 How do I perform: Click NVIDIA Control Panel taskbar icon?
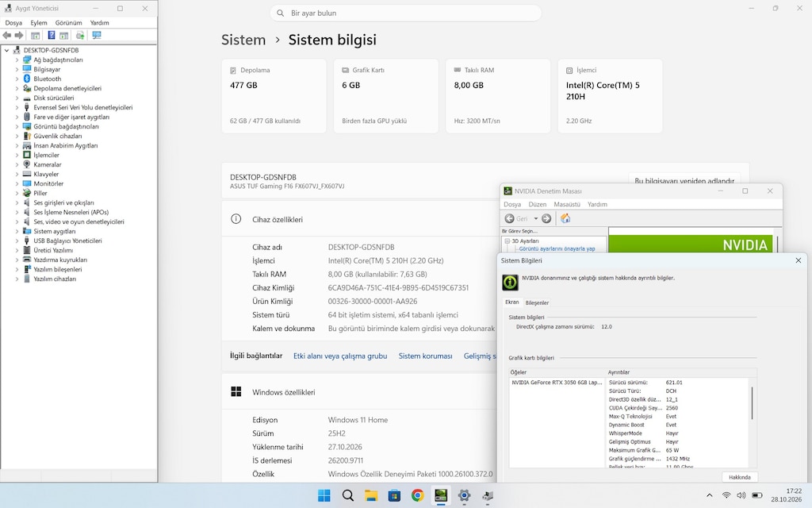click(x=441, y=495)
